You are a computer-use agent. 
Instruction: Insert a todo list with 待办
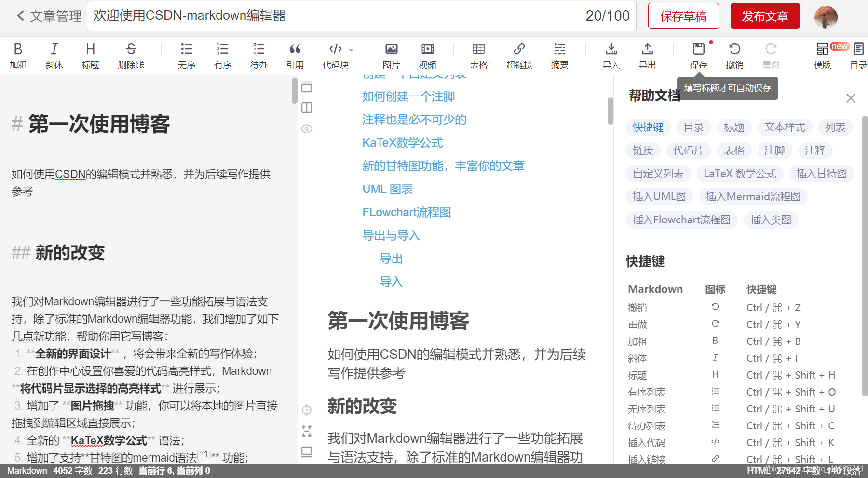(258, 55)
